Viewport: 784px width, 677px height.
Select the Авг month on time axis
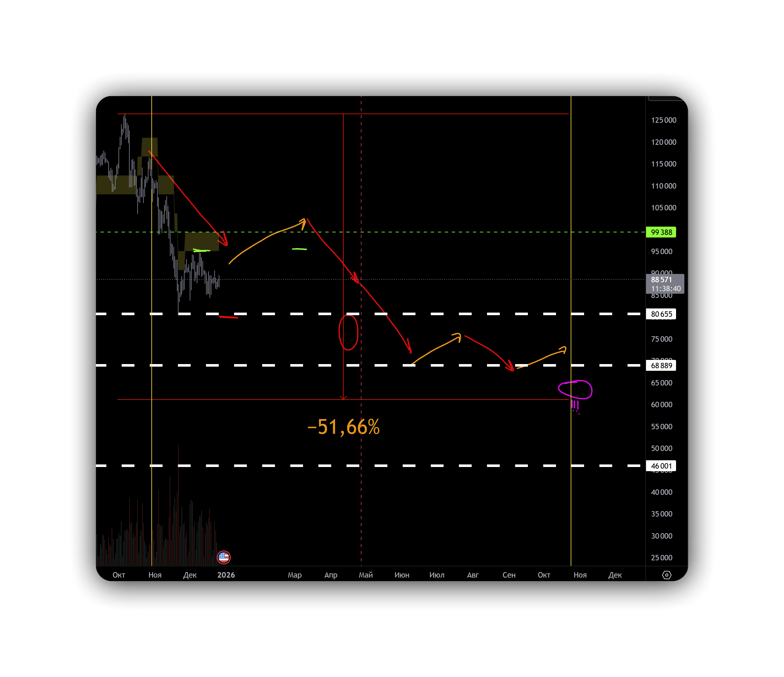point(473,575)
